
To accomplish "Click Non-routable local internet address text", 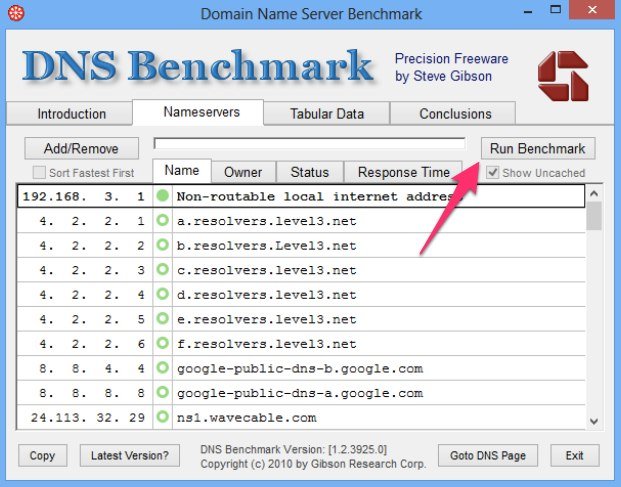I will click(319, 196).
